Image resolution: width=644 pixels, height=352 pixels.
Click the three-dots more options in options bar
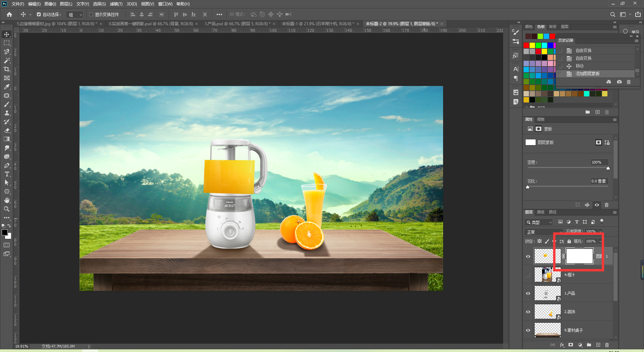coord(219,14)
